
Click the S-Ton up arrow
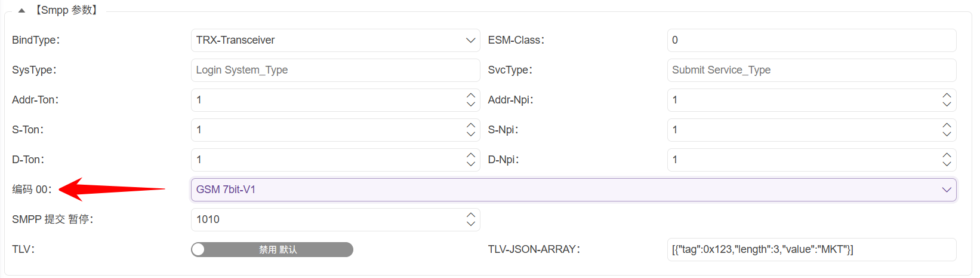[x=471, y=126]
